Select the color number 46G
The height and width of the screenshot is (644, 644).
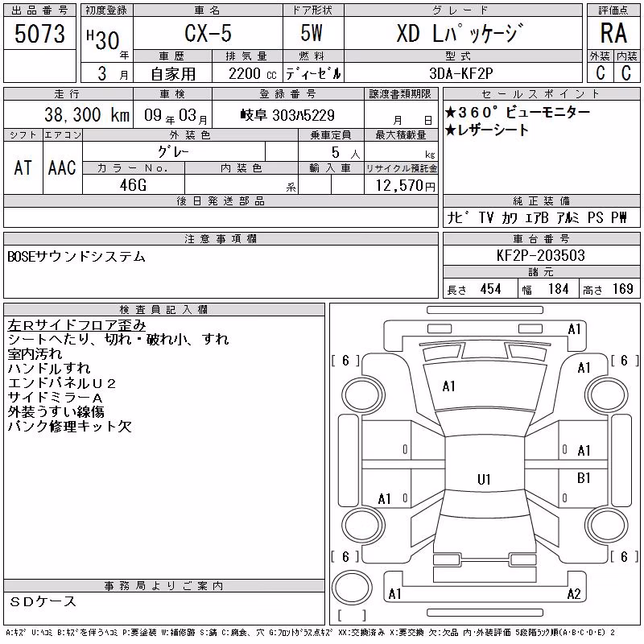coord(133,185)
